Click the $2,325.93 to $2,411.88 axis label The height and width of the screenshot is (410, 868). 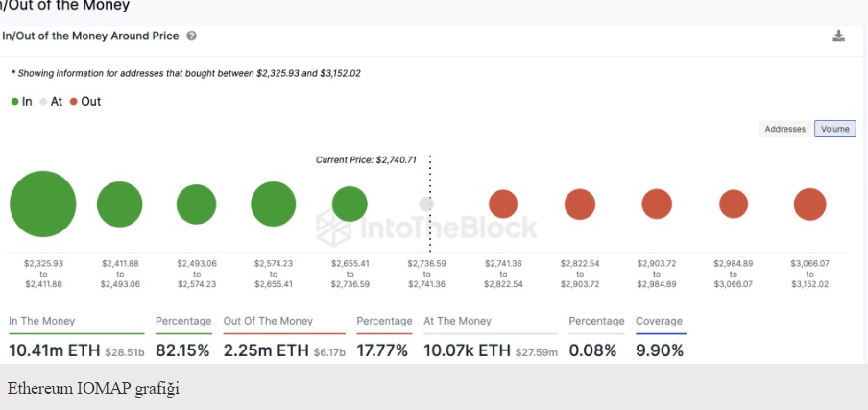[43, 274]
